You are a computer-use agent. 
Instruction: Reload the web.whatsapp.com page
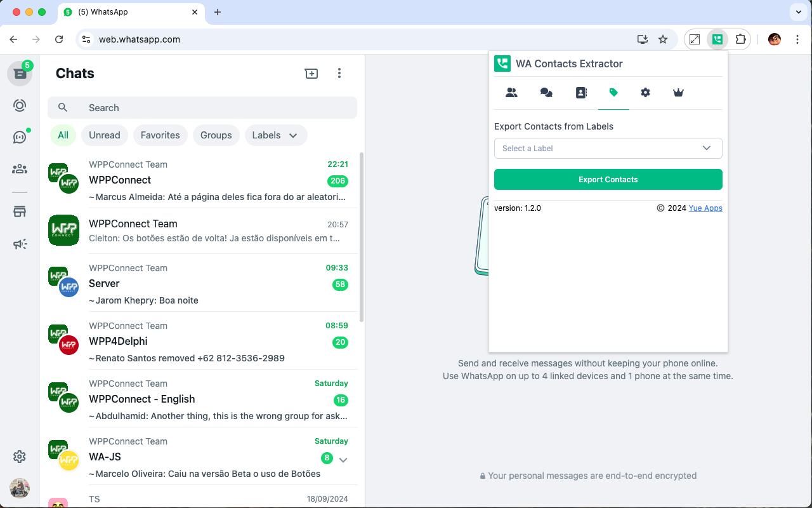click(59, 39)
